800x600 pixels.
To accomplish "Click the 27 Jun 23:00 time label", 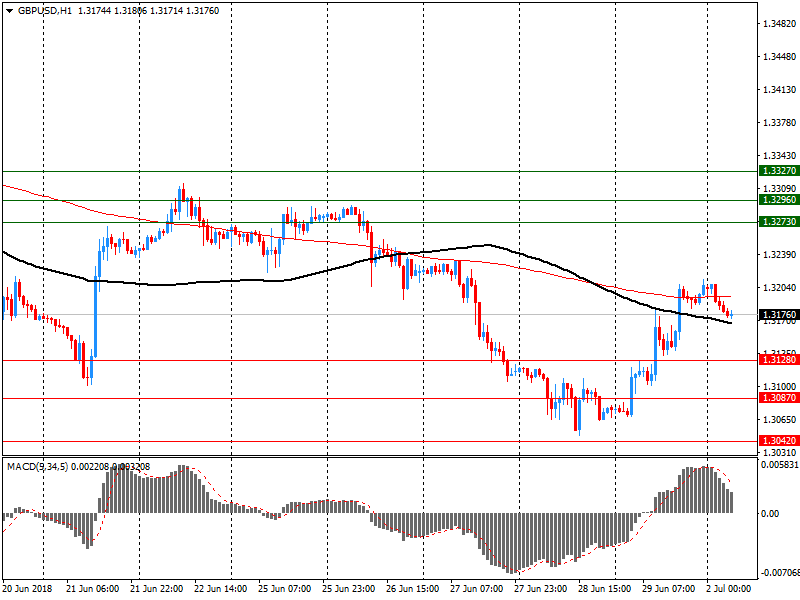I will point(539,589).
